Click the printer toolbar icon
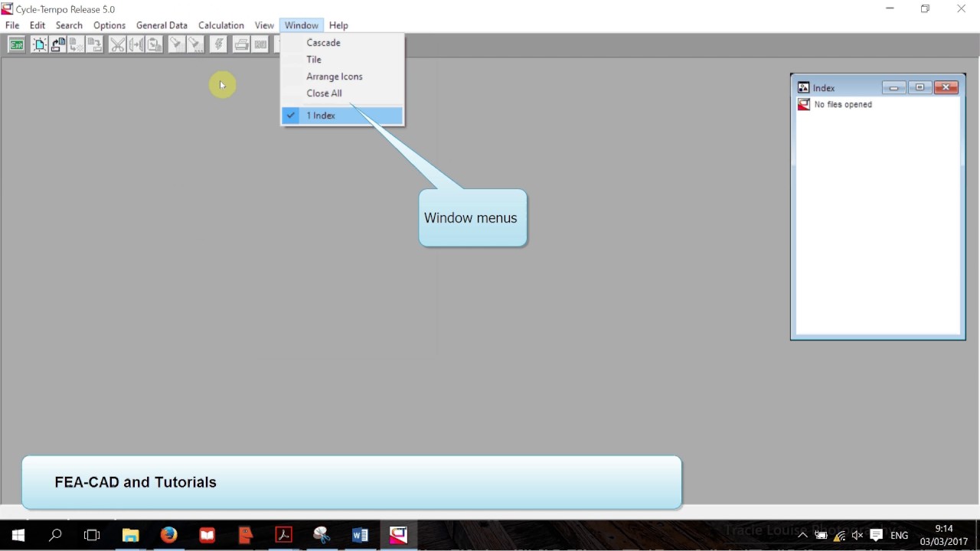Image resolution: width=980 pixels, height=551 pixels. [x=241, y=44]
